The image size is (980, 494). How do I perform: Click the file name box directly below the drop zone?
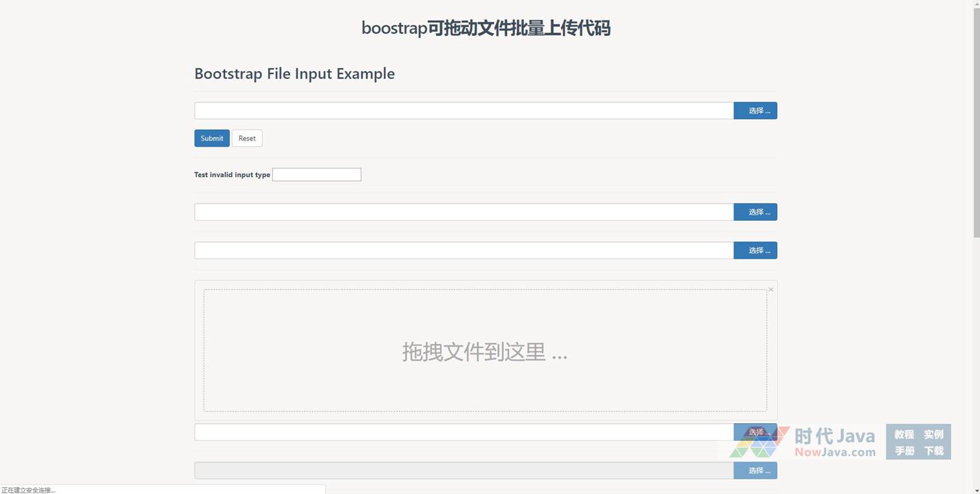tap(464, 432)
